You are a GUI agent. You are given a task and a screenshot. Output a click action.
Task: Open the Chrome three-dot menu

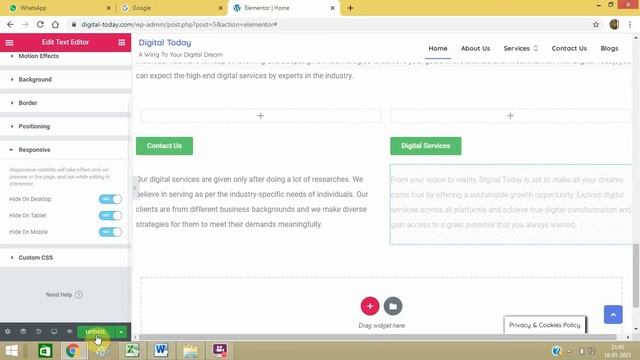[630, 24]
